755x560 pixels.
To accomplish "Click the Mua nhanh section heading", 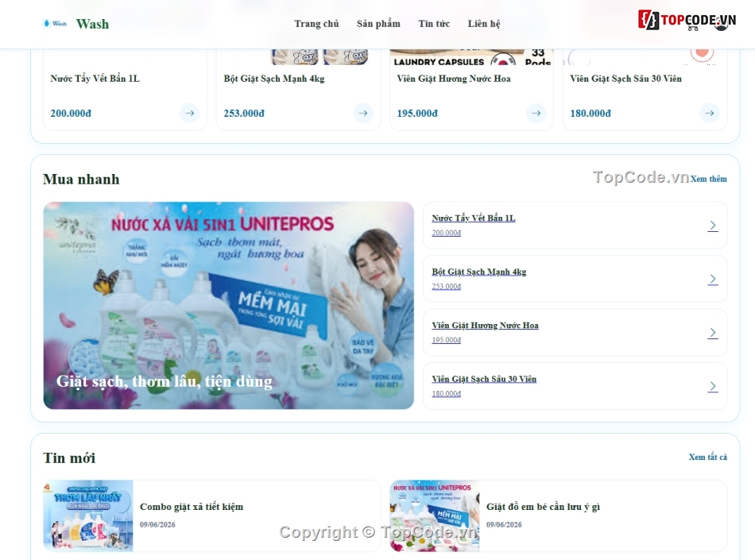I will click(81, 180).
